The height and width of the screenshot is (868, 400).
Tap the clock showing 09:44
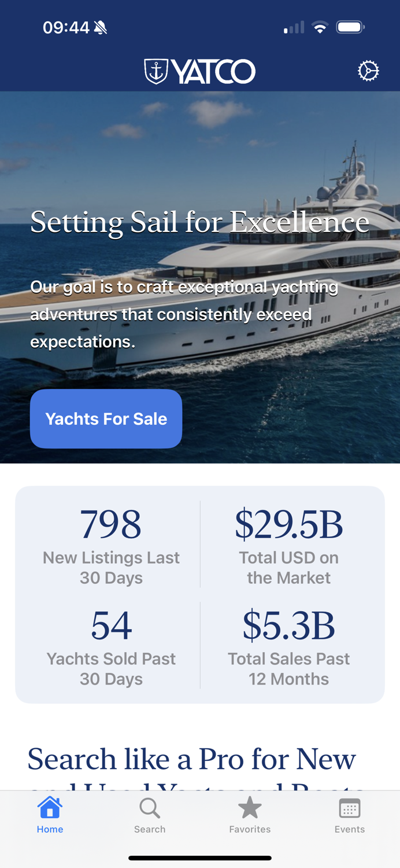[65, 27]
